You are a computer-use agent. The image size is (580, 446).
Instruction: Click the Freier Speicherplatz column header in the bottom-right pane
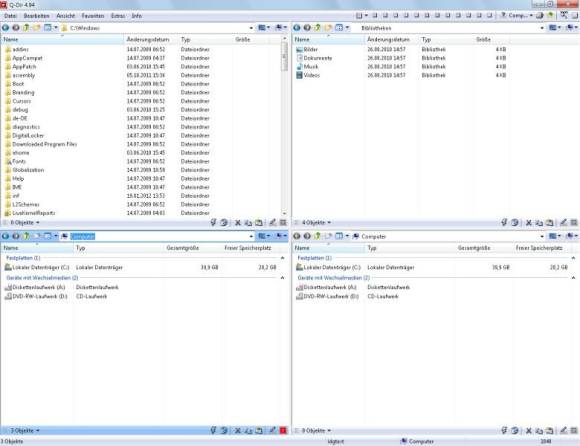click(x=539, y=248)
